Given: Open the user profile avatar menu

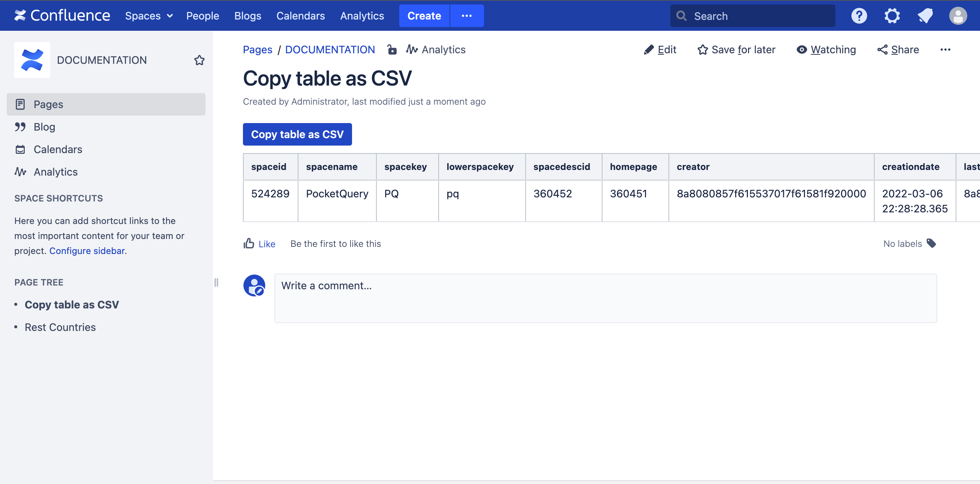Looking at the screenshot, I should point(958,16).
